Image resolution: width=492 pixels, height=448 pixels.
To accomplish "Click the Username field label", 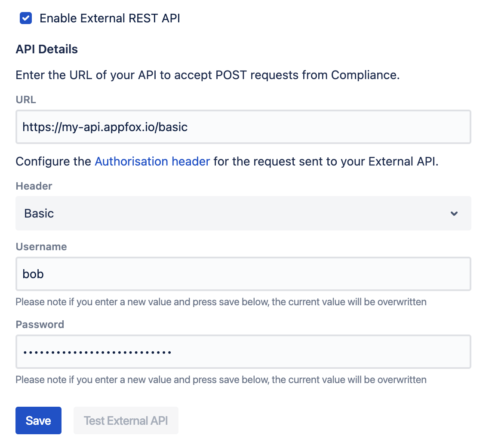I will (x=41, y=247).
